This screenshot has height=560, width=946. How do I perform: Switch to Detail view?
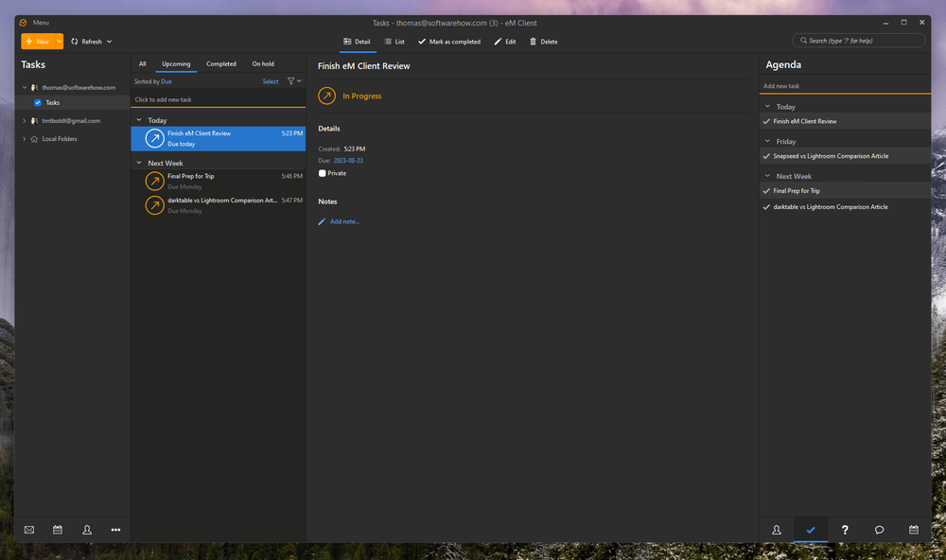358,42
